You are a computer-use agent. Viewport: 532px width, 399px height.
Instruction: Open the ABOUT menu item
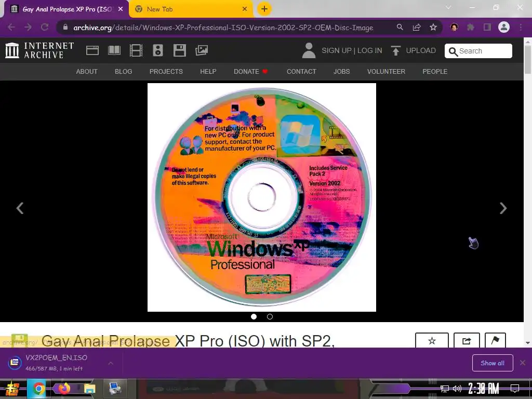pos(87,72)
